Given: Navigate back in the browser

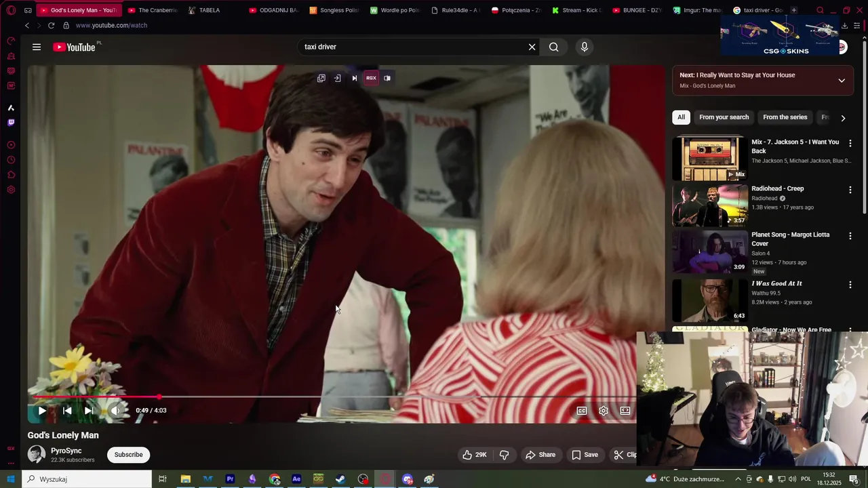Looking at the screenshot, I should coord(27,25).
